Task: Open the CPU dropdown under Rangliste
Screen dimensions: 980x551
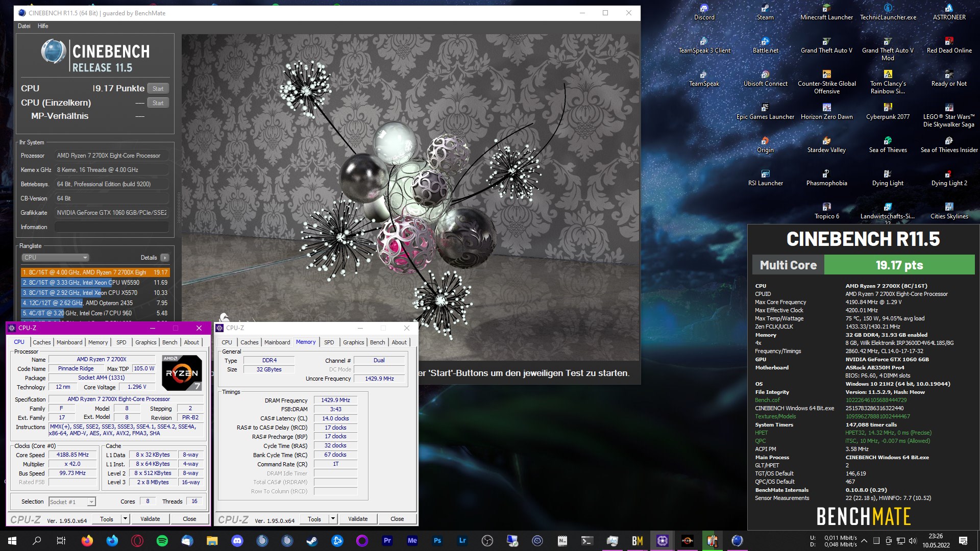Action: [x=55, y=258]
